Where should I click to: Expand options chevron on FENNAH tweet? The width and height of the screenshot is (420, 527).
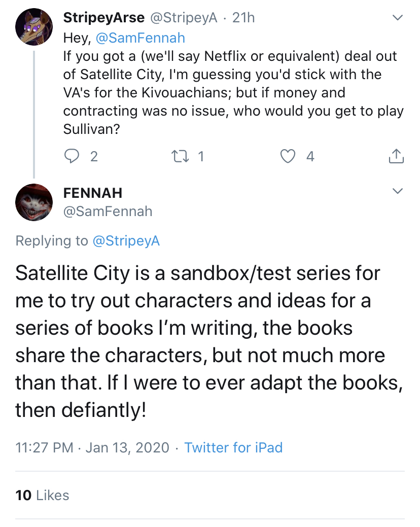click(x=398, y=191)
